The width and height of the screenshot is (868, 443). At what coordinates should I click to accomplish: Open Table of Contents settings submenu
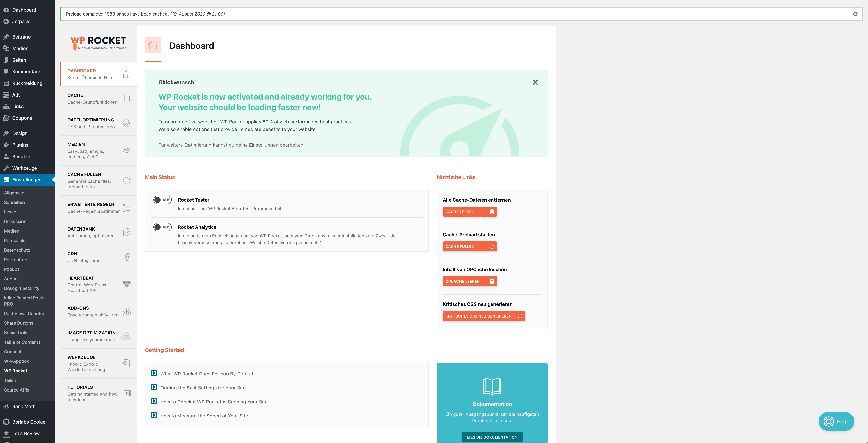(x=22, y=342)
